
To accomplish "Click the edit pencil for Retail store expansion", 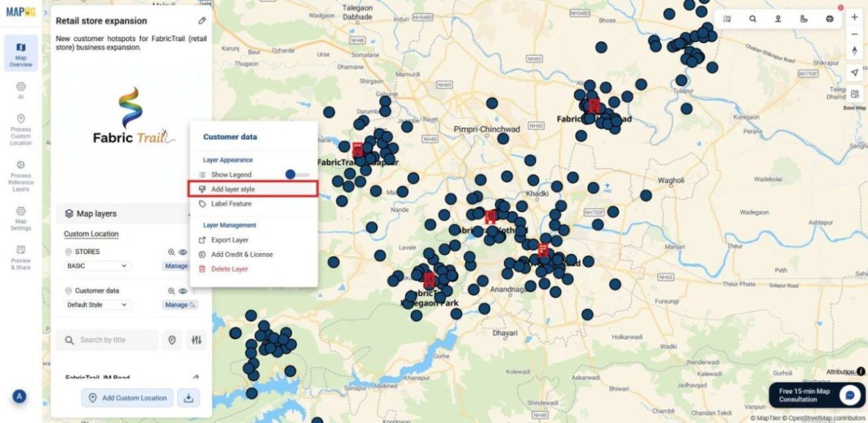I will 202,21.
